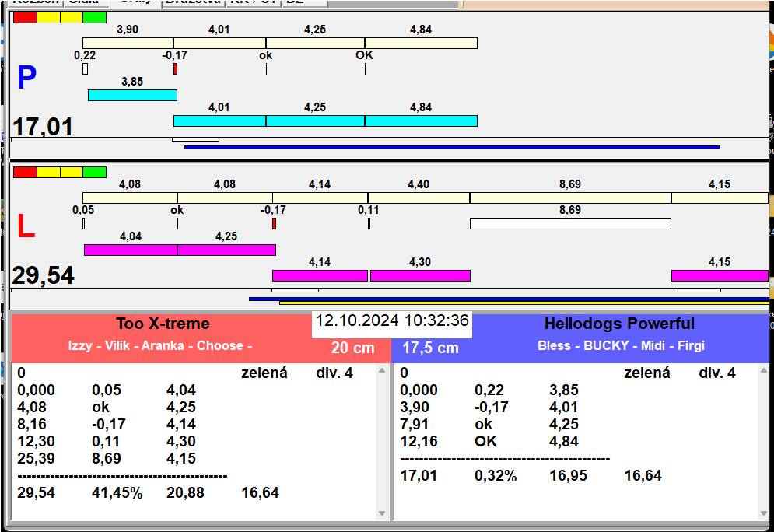The width and height of the screenshot is (774, 532).
Task: Select the red -0,17 fault marker in lane L
Action: coord(274,223)
